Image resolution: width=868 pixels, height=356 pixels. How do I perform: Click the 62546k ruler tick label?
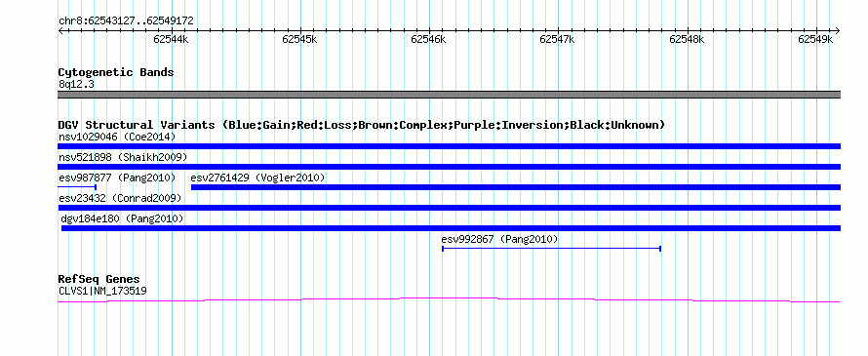tap(429, 39)
